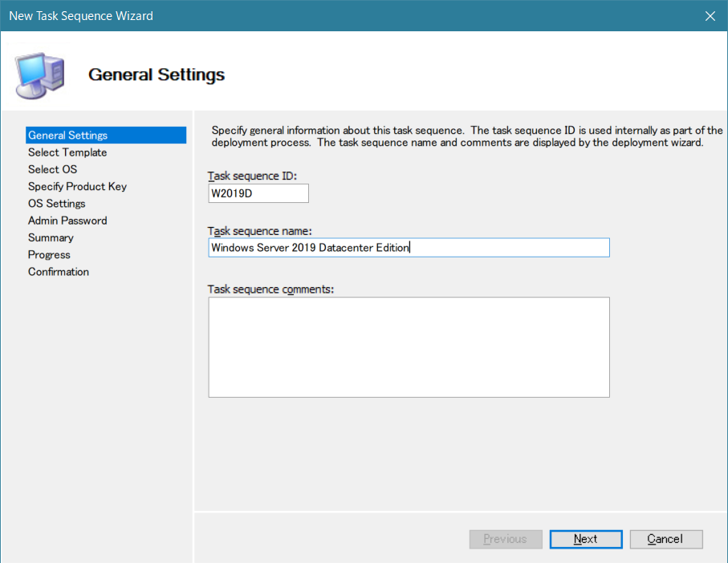Viewport: 728px width, 563px height.
Task: Click the computer wizard icon in header
Action: (x=39, y=75)
